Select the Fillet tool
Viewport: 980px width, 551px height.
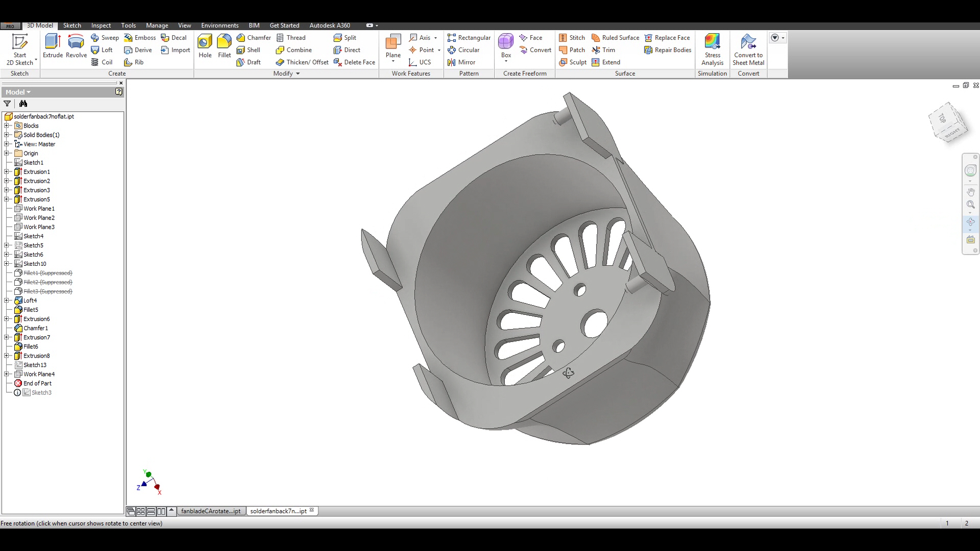click(x=224, y=46)
